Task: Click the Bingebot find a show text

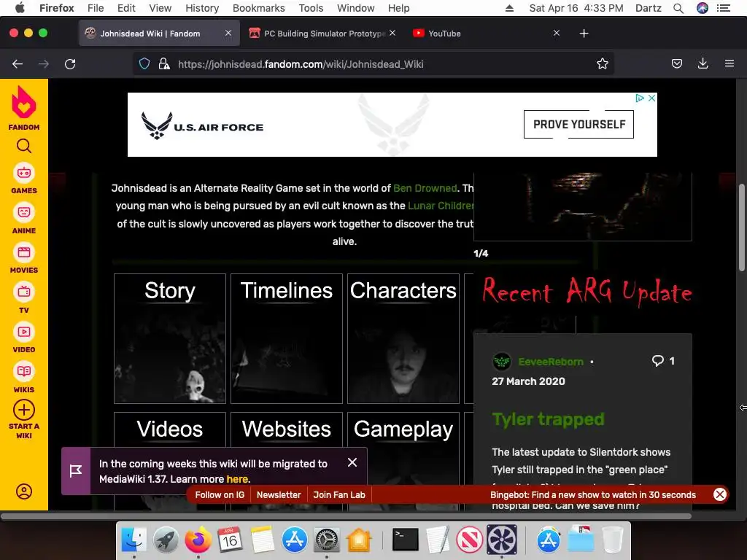Action: point(592,495)
